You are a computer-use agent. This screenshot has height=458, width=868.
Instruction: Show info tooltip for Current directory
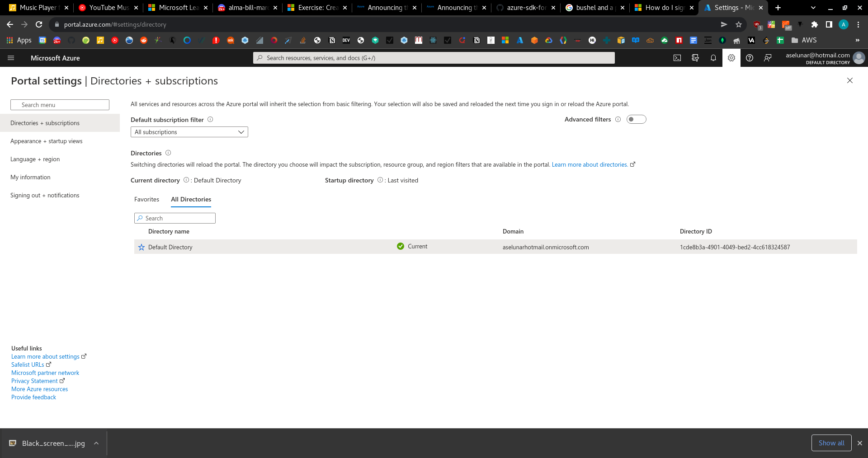(x=186, y=180)
